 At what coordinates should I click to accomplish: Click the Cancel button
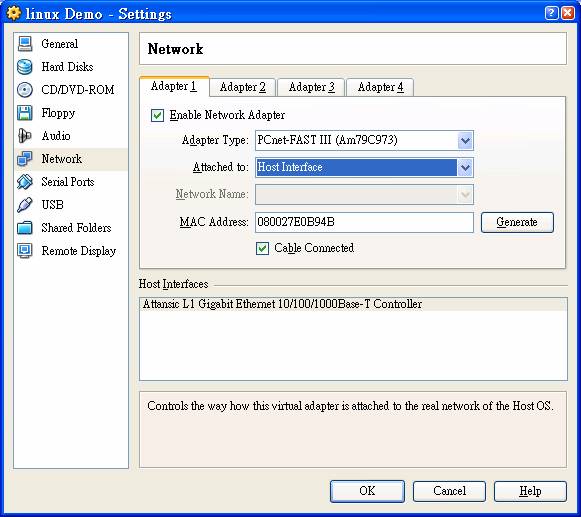(x=449, y=491)
